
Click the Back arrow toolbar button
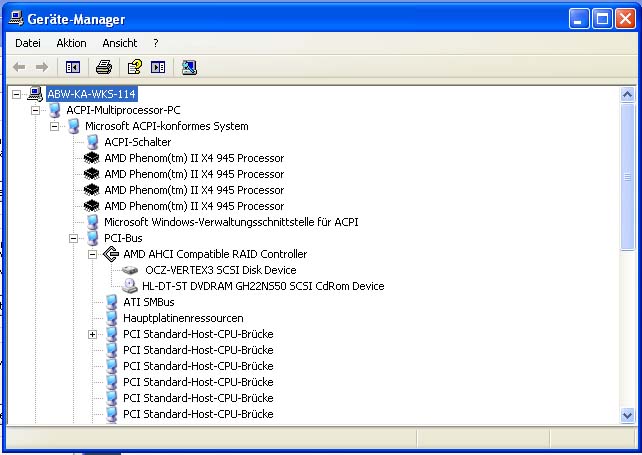click(19, 67)
